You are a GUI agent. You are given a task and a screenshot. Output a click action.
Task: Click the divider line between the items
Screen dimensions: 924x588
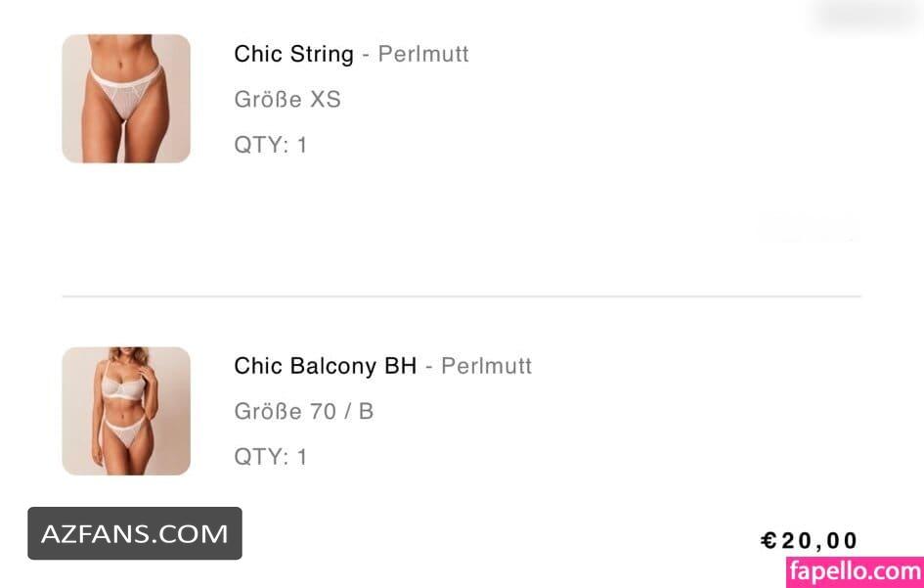(462, 296)
